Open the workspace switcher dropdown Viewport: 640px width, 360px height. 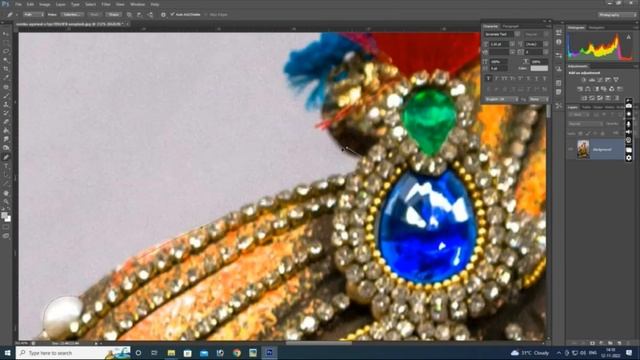tap(617, 15)
